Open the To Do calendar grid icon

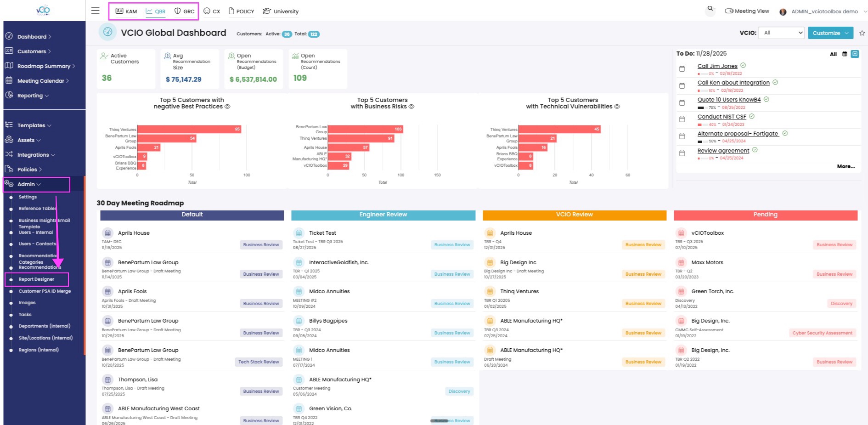pyautogui.click(x=845, y=54)
